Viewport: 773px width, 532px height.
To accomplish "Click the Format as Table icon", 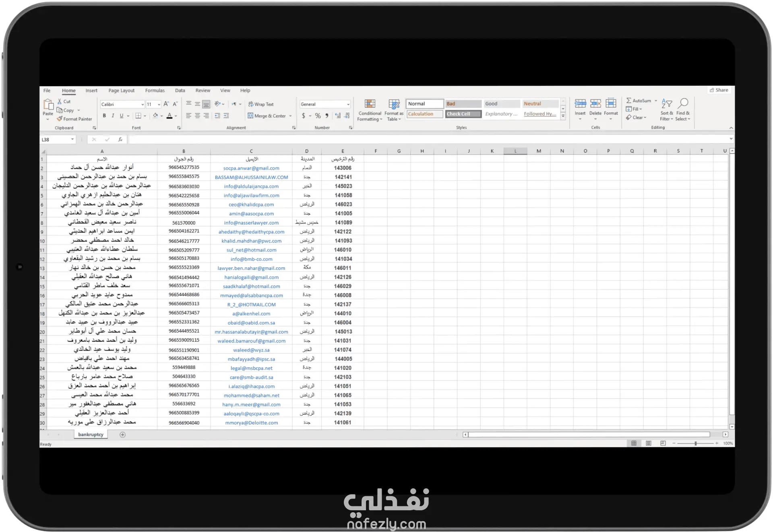I will tap(394, 105).
